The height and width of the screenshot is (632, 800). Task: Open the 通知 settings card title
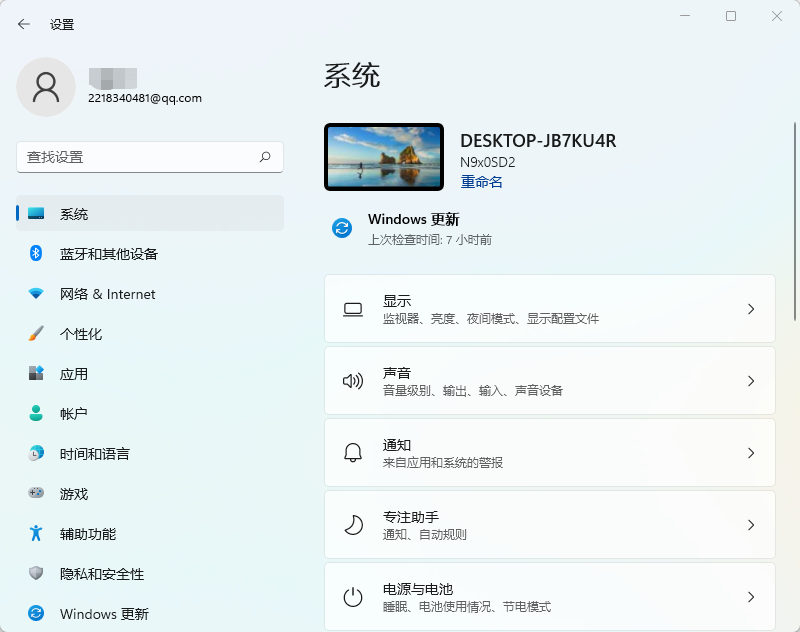click(397, 445)
